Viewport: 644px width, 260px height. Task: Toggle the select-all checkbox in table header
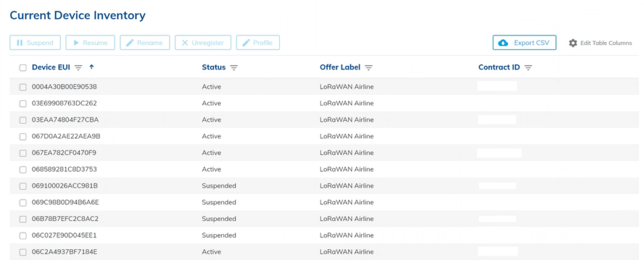23,67
